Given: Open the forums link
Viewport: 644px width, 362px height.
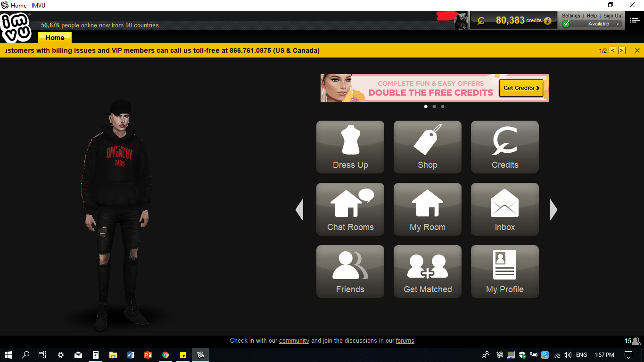Looking at the screenshot, I should [x=405, y=340].
